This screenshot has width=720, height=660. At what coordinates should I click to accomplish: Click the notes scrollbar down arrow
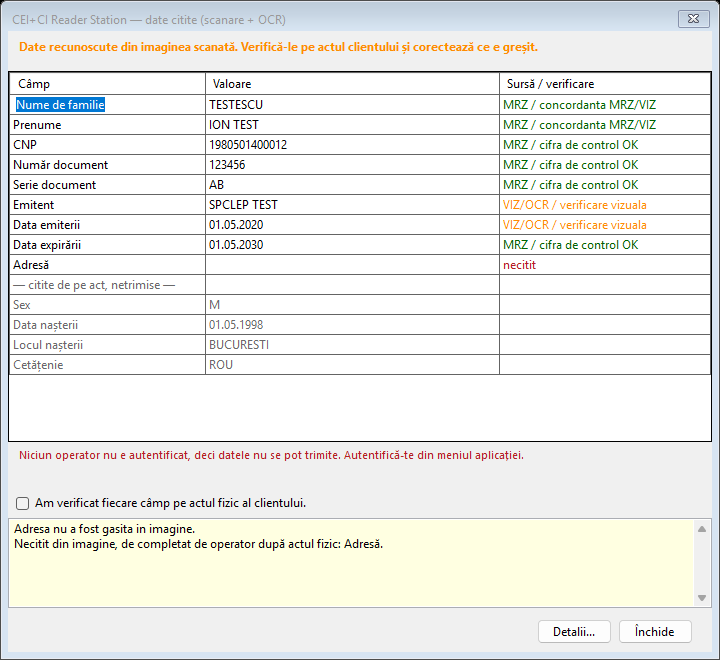[x=702, y=598]
